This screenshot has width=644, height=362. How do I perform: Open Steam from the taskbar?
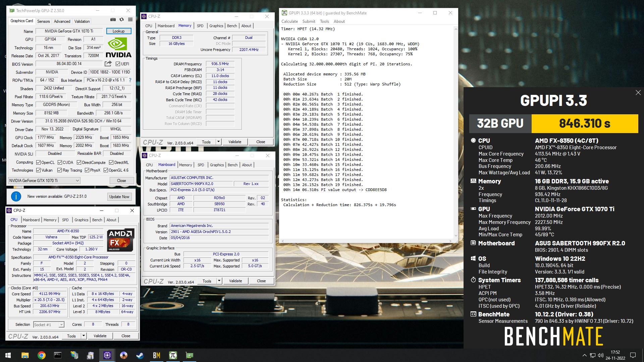[x=140, y=355]
